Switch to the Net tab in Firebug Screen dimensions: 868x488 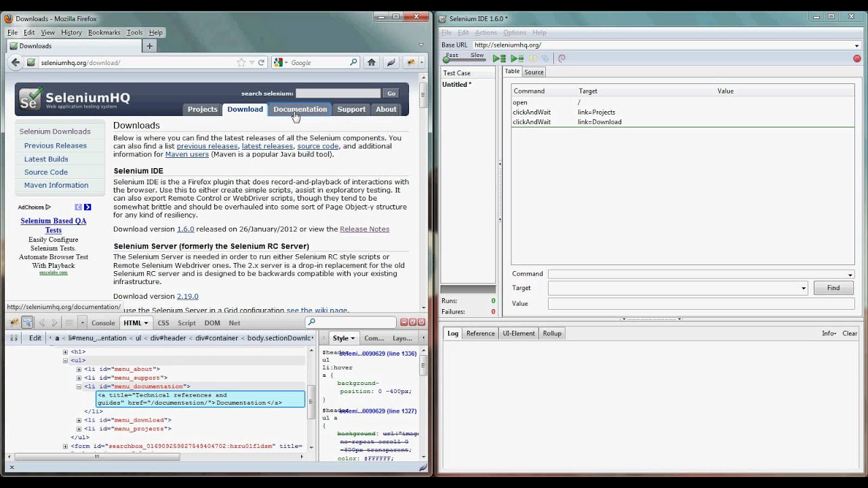[x=235, y=323]
